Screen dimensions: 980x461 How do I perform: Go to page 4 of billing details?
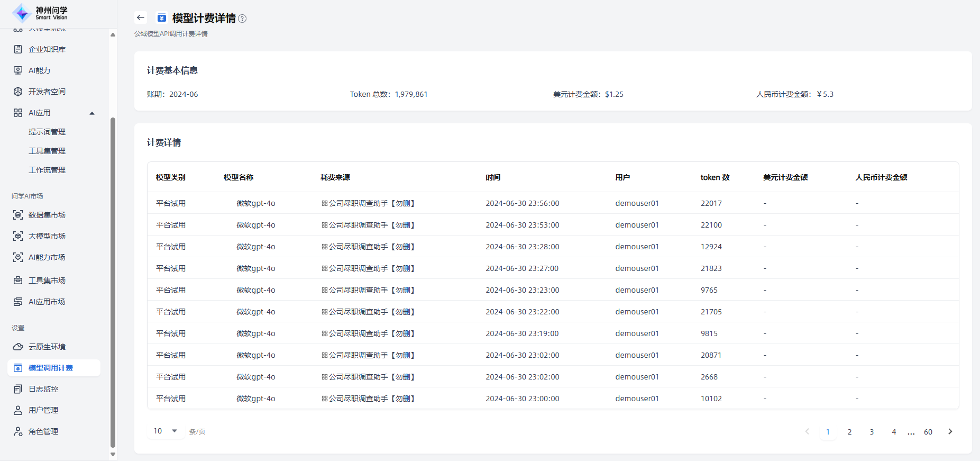coord(894,432)
